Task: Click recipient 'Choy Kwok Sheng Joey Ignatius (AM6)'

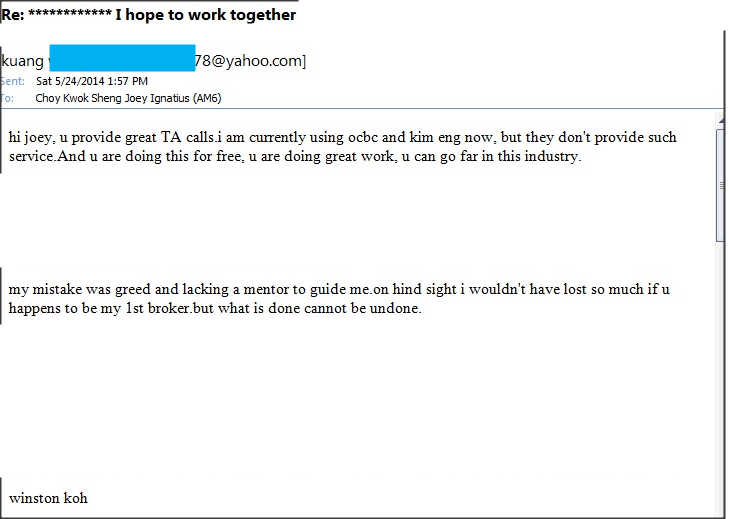Action: pos(128,99)
